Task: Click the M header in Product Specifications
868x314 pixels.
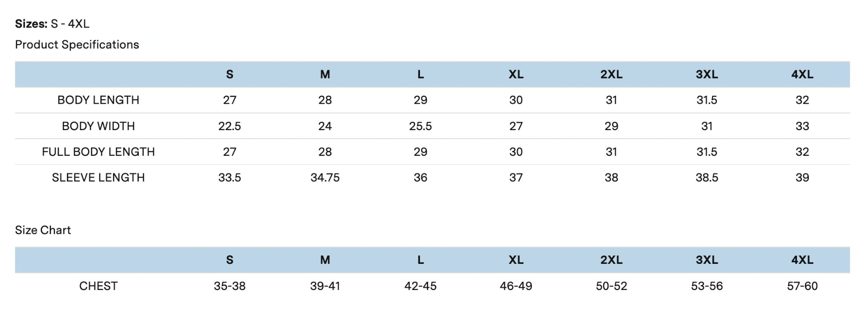Action: [325, 75]
